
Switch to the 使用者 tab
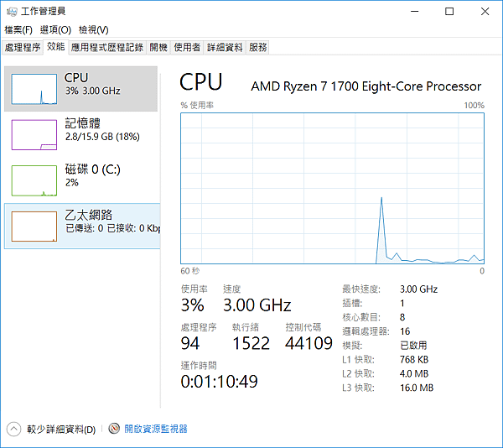pyautogui.click(x=187, y=48)
